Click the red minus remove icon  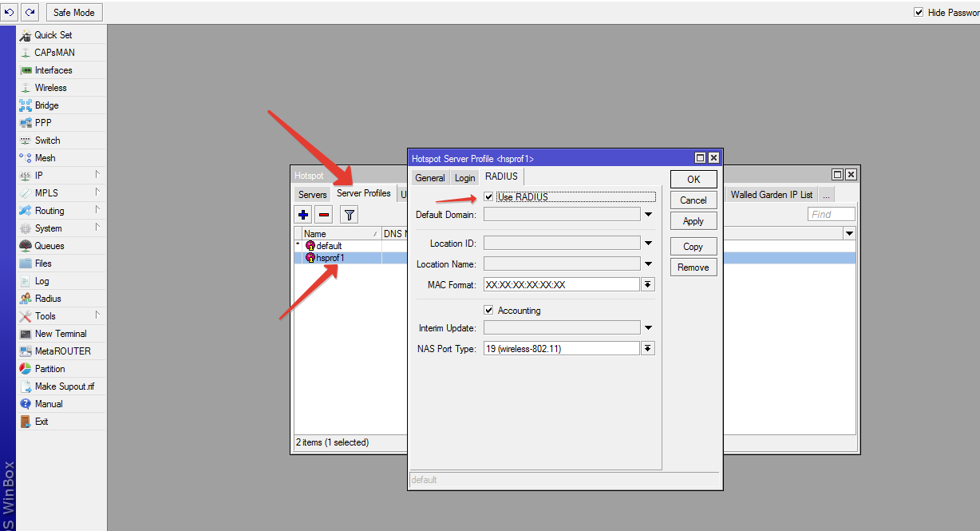pos(324,214)
